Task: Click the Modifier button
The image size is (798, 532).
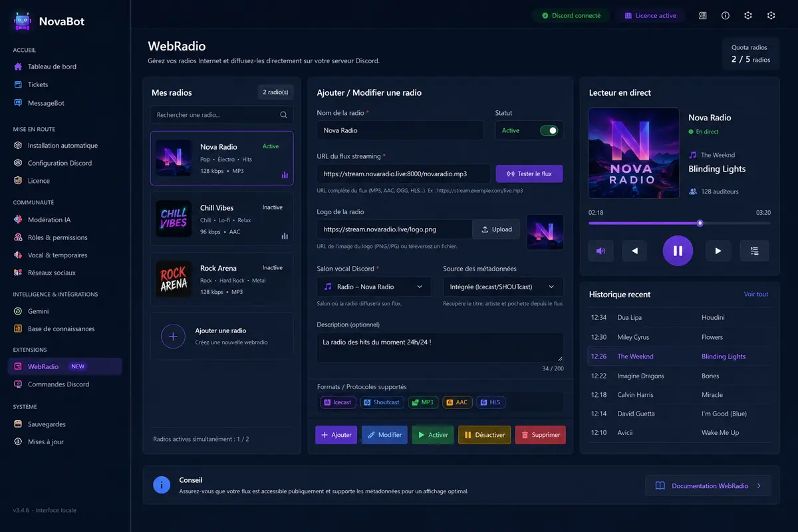Action: click(384, 435)
